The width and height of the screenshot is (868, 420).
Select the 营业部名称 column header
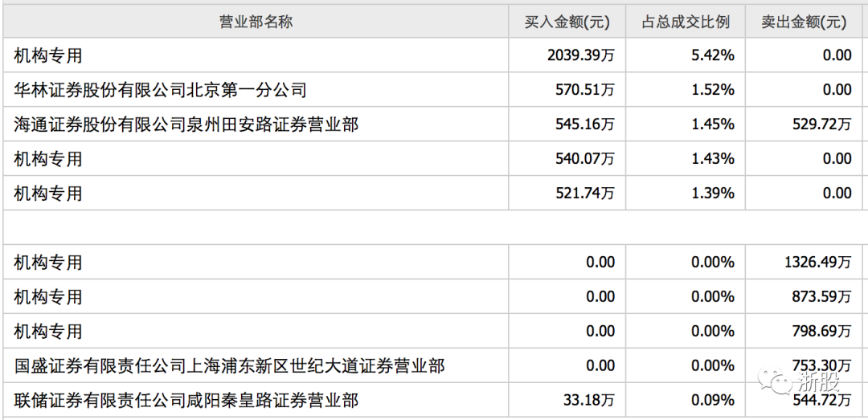pos(256,22)
